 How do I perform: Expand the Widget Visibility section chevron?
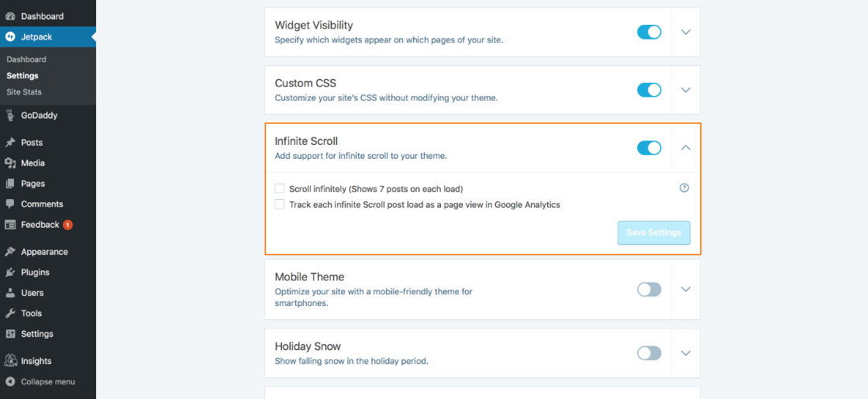[686, 32]
